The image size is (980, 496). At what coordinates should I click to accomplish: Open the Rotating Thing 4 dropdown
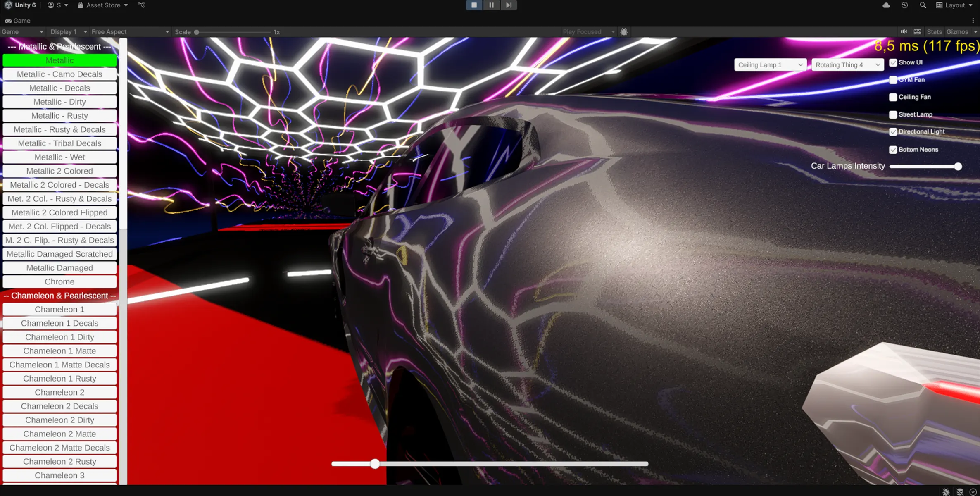[x=847, y=65]
